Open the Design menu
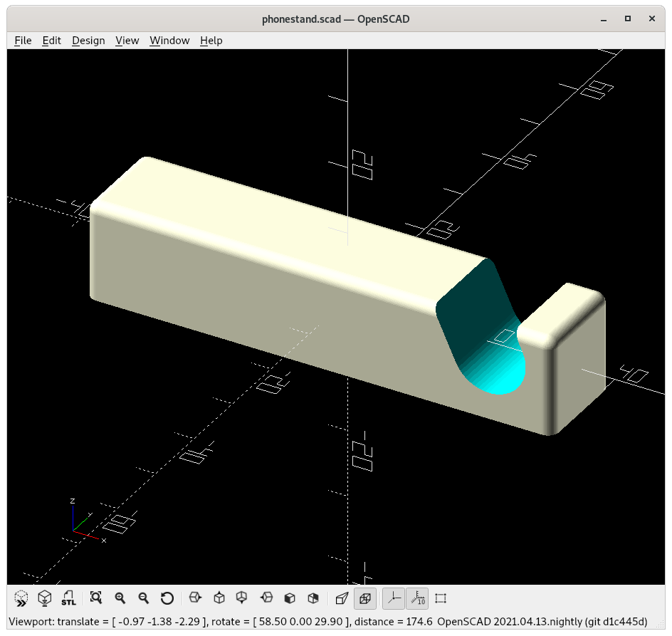 click(88, 41)
